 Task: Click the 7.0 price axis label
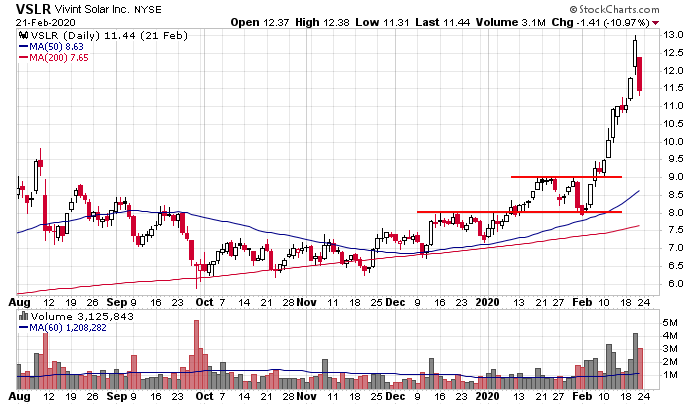click(675, 248)
